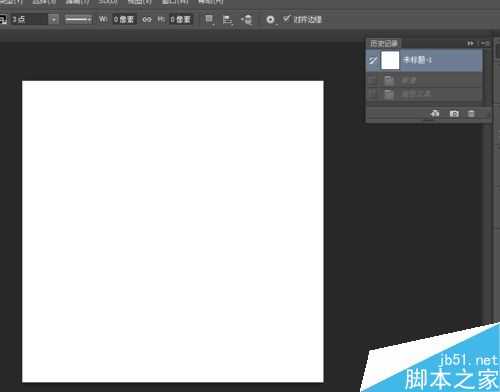
Task: Delete current state trash icon
Action: pos(471,114)
